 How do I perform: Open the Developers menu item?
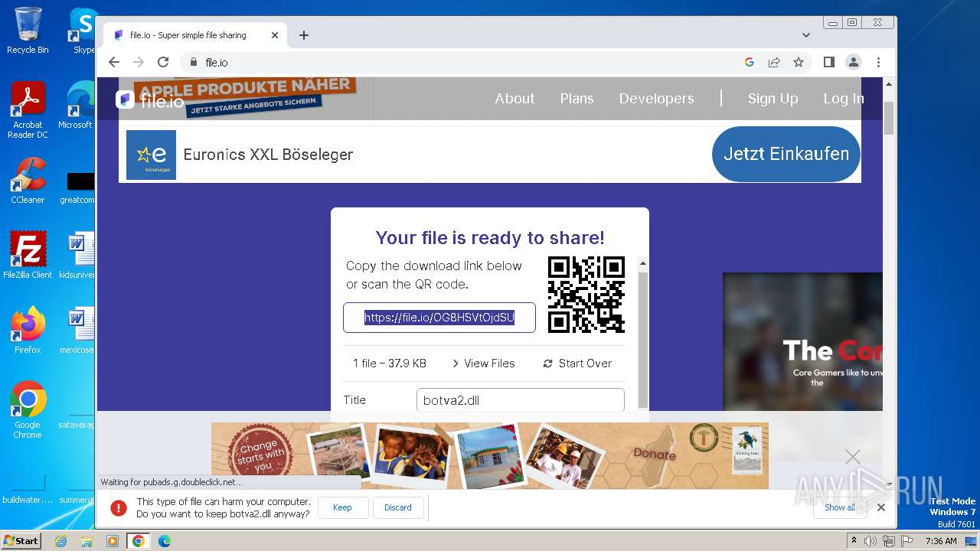click(656, 99)
